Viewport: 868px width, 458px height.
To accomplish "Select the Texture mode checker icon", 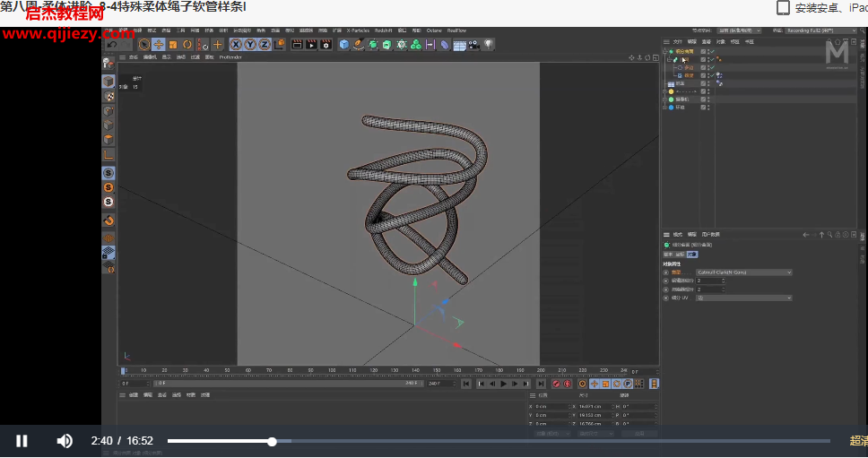I will point(108,96).
